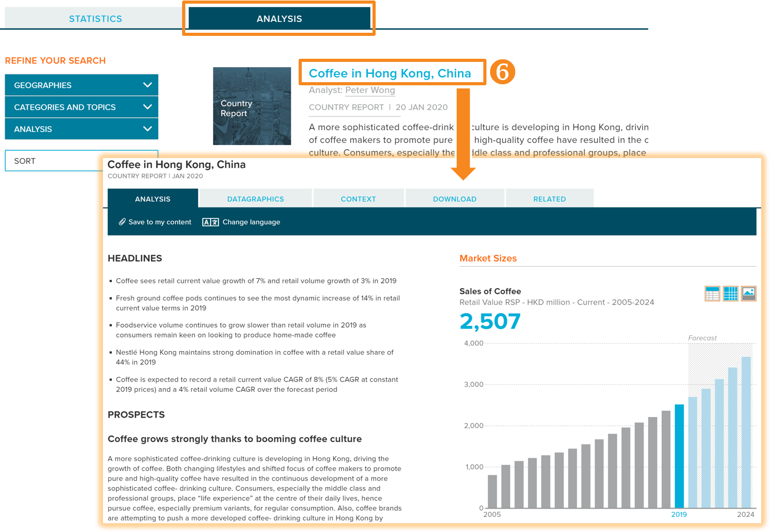Open the RELATED tab
Screen dimensions: 770x532
coord(549,199)
